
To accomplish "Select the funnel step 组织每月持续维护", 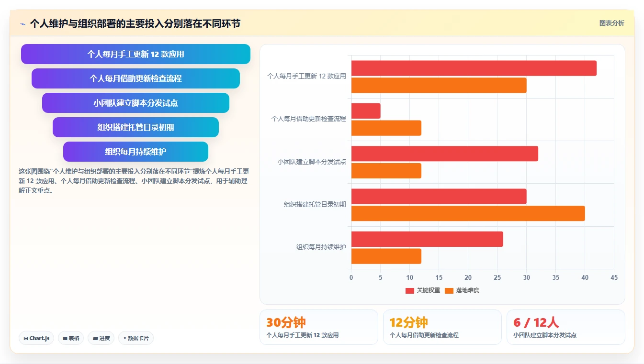I will 136,152.
